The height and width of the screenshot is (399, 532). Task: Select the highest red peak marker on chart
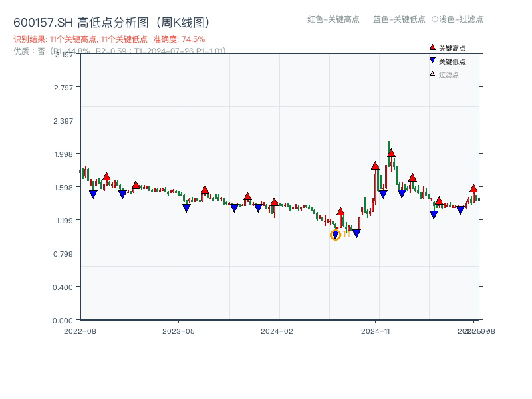(391, 153)
